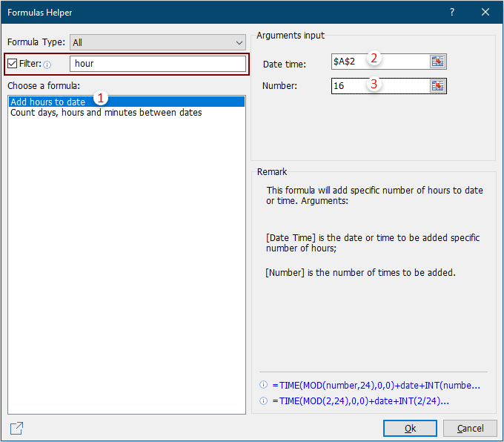Select "Add hours to date" formula

(48, 102)
